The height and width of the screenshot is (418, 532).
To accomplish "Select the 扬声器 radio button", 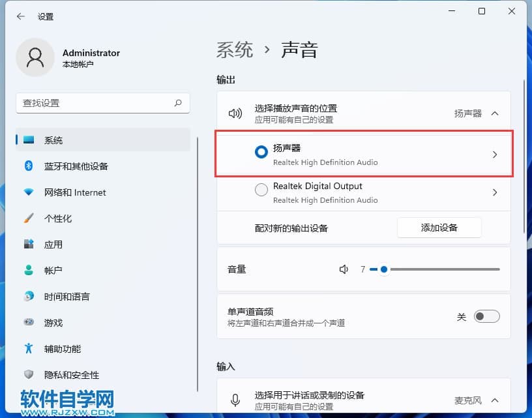I will (261, 152).
